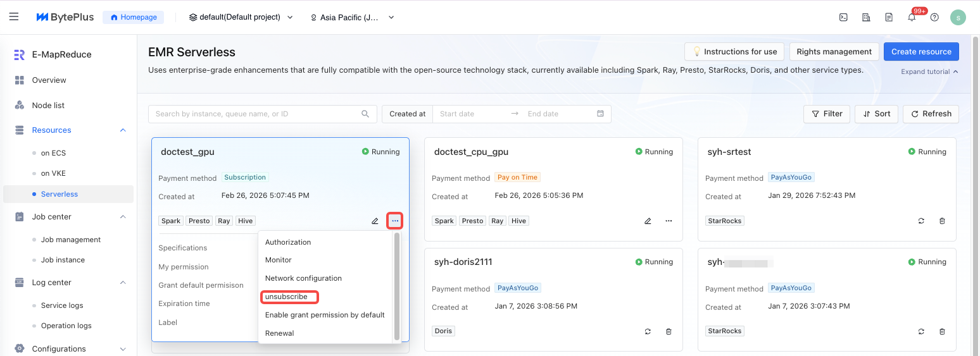Click the more options icon on doctest_cpu_gpu
The width and height of the screenshot is (980, 356).
click(669, 221)
